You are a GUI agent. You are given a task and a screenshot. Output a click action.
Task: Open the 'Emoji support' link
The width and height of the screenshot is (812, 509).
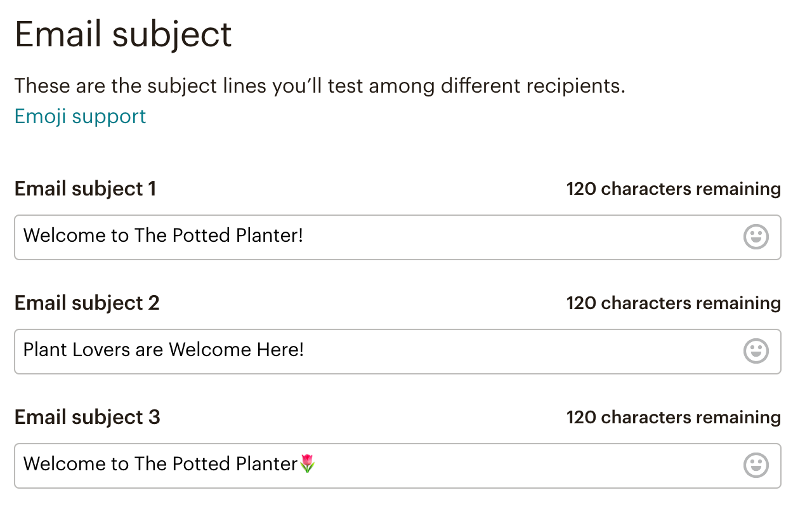(79, 116)
